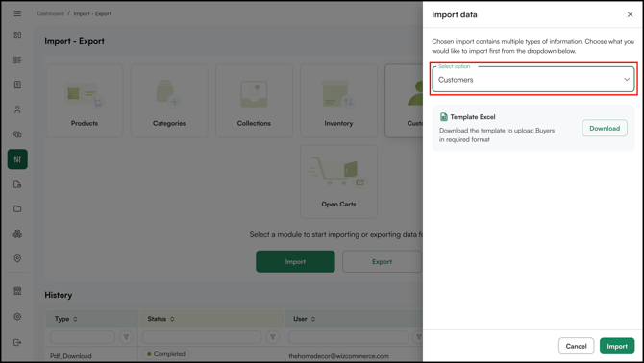This screenshot has width=644, height=363.
Task: Click Type column filter input field
Action: 83,337
